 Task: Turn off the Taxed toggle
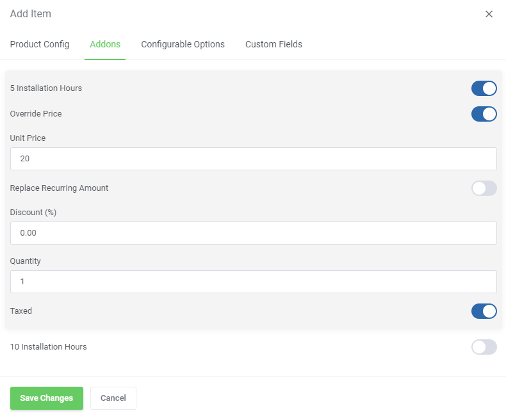coord(484,311)
